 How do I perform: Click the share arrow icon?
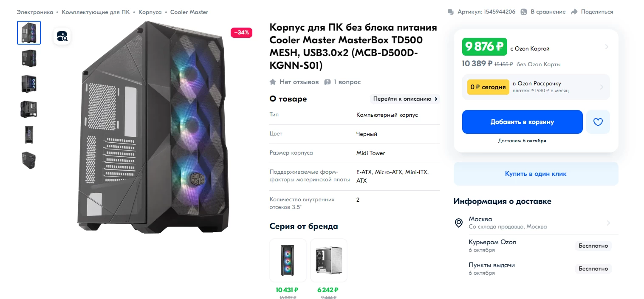tap(574, 12)
